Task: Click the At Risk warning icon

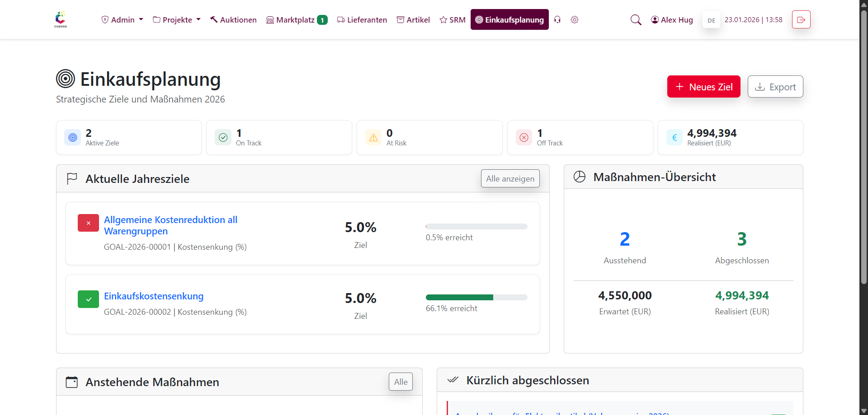Action: (x=373, y=137)
